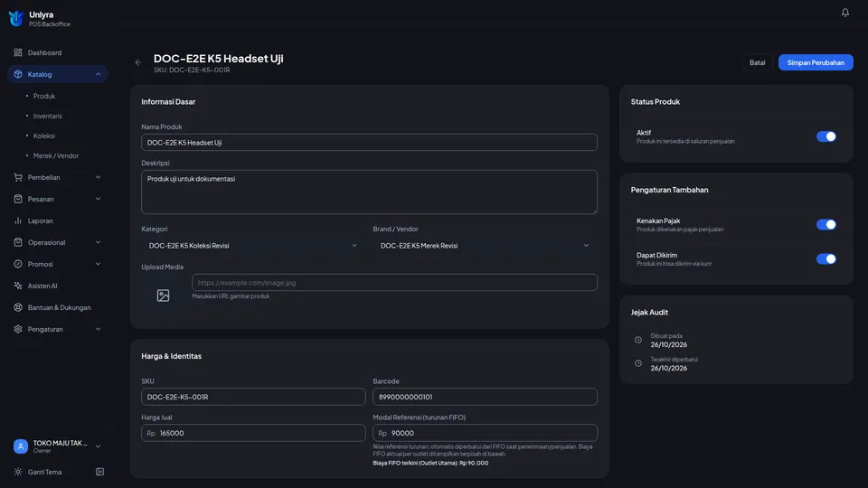The width and height of the screenshot is (868, 488).
Task: Open the notifications bell icon
Action: coord(844,12)
